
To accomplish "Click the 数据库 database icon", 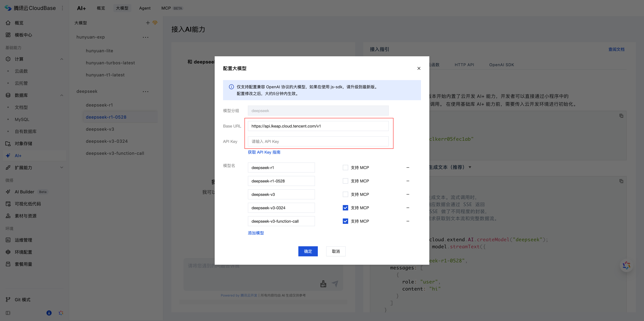I will point(8,95).
